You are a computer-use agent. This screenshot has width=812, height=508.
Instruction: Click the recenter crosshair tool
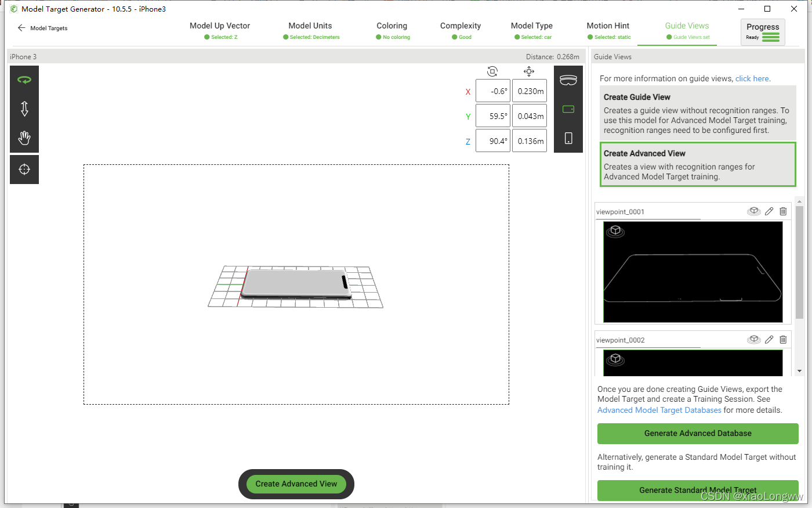[24, 170]
